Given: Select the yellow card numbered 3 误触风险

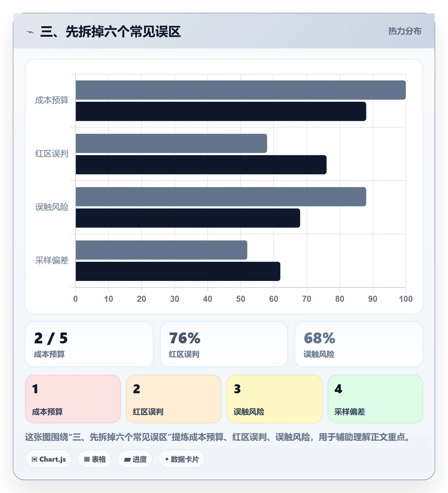Looking at the screenshot, I should (275, 399).
